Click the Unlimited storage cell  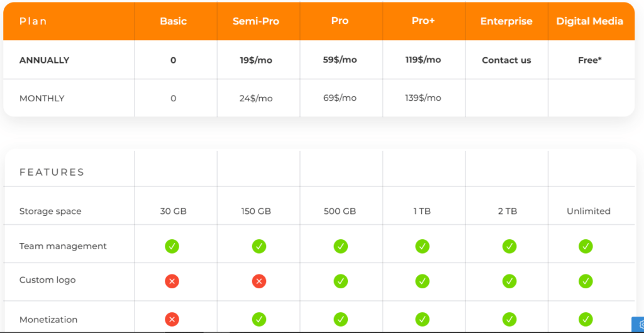(588, 212)
